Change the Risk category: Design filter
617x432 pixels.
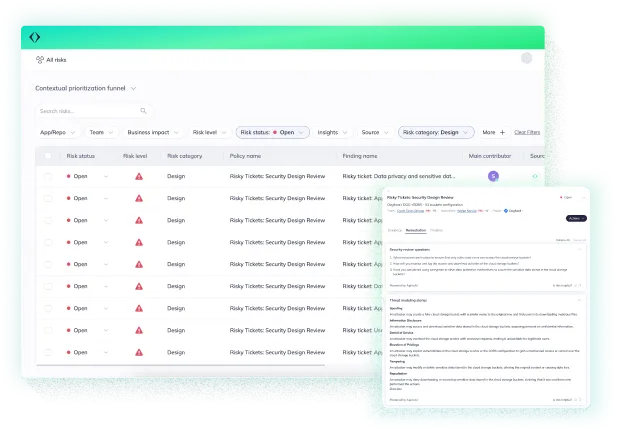(436, 133)
